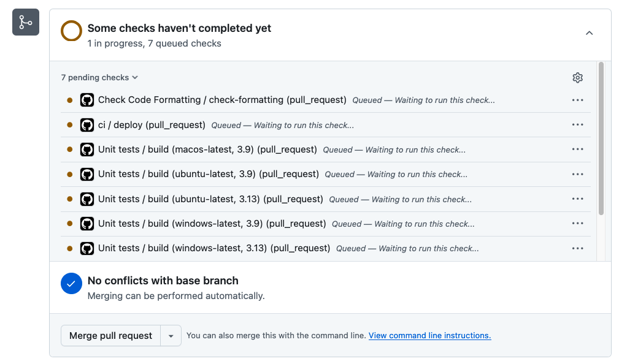The height and width of the screenshot is (364, 619).
Task: Click GitHub logo beside ci / deploy
Action: [x=87, y=125]
